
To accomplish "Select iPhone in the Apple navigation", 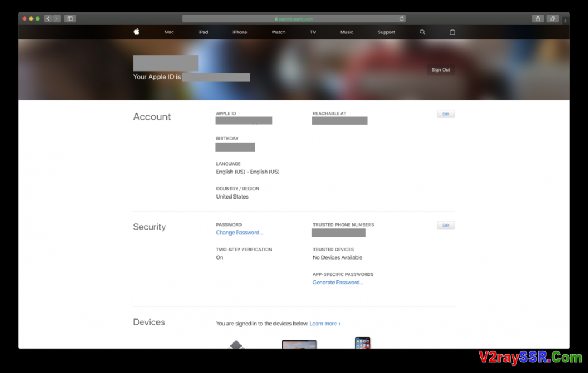I will pos(239,32).
